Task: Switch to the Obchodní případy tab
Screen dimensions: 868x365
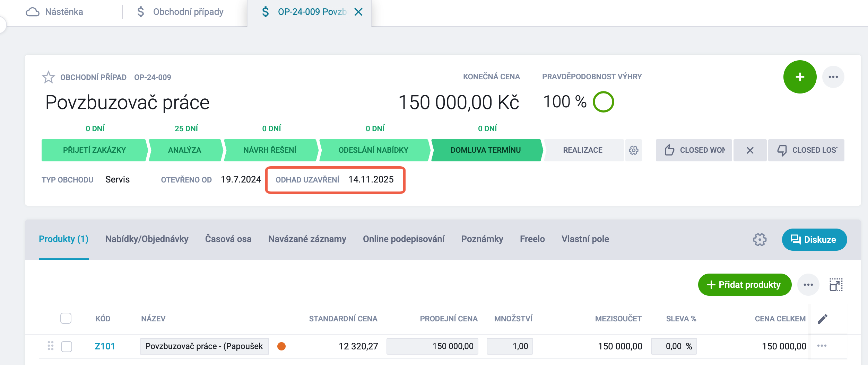Action: [x=188, y=12]
